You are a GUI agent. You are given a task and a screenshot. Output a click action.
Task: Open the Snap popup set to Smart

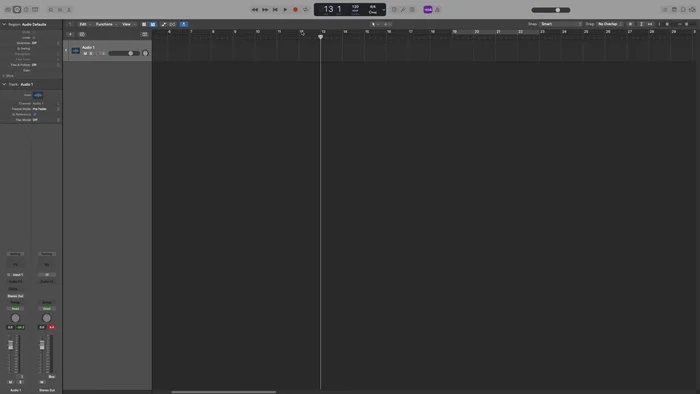[x=561, y=24]
